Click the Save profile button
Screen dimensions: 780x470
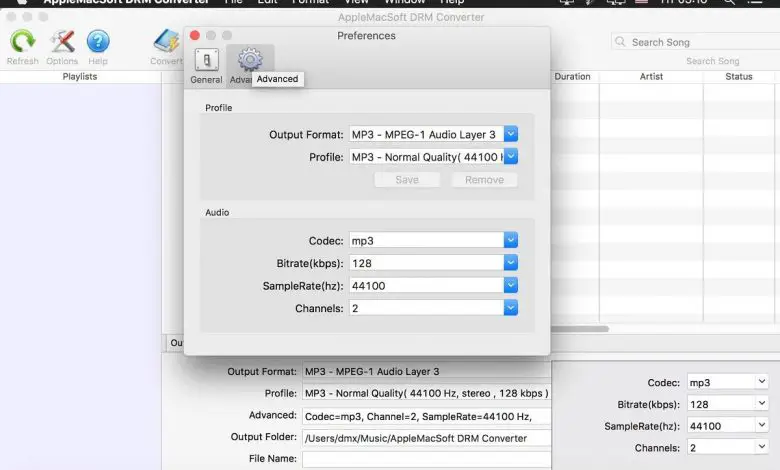(407, 180)
